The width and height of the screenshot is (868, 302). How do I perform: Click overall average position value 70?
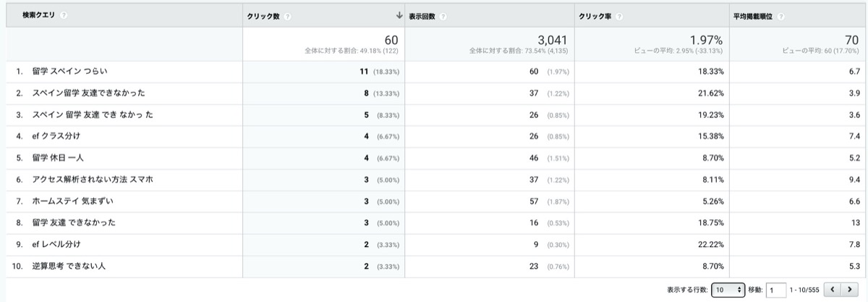tap(853, 41)
